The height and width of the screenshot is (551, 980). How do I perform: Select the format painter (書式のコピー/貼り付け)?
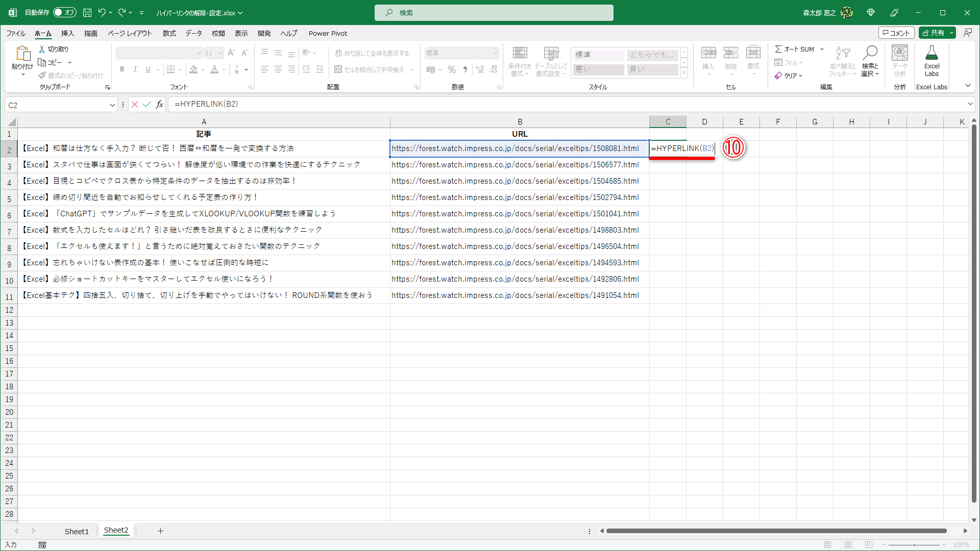click(x=71, y=75)
